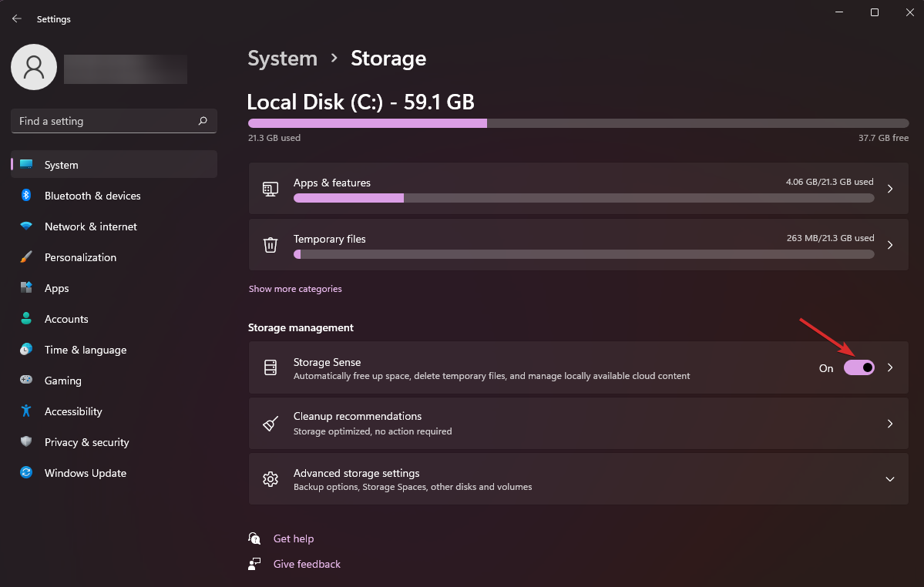This screenshot has height=587, width=924.
Task: Click the Settings title text
Action: (x=54, y=18)
